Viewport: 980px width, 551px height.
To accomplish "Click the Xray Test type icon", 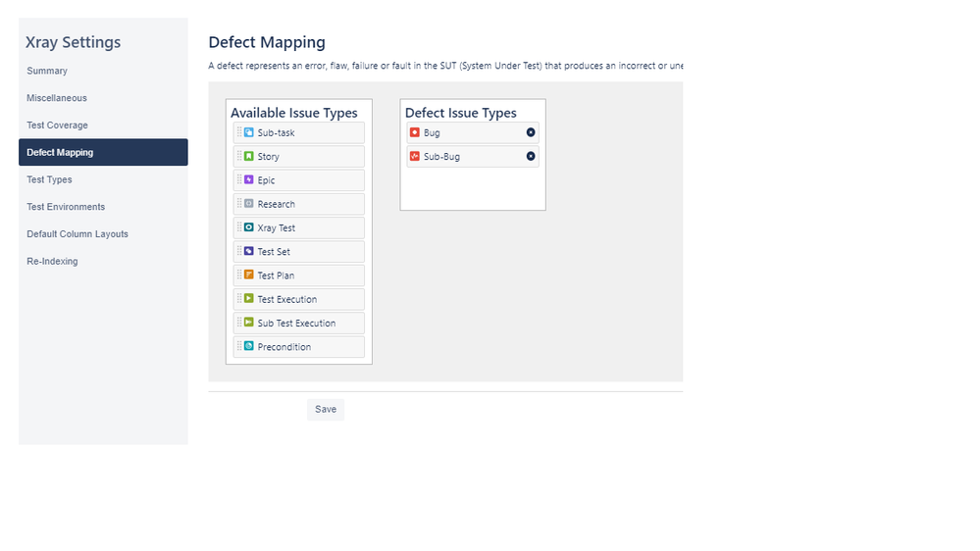I will tap(249, 227).
